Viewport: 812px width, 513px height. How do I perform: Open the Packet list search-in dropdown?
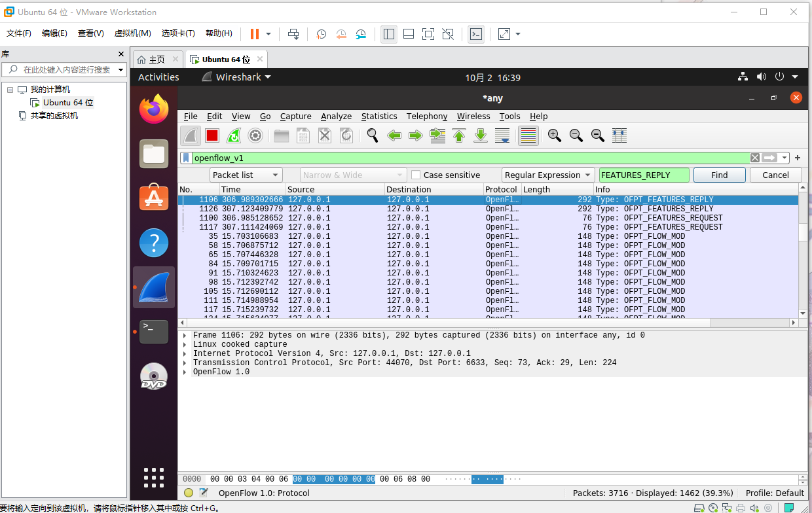[246, 175]
